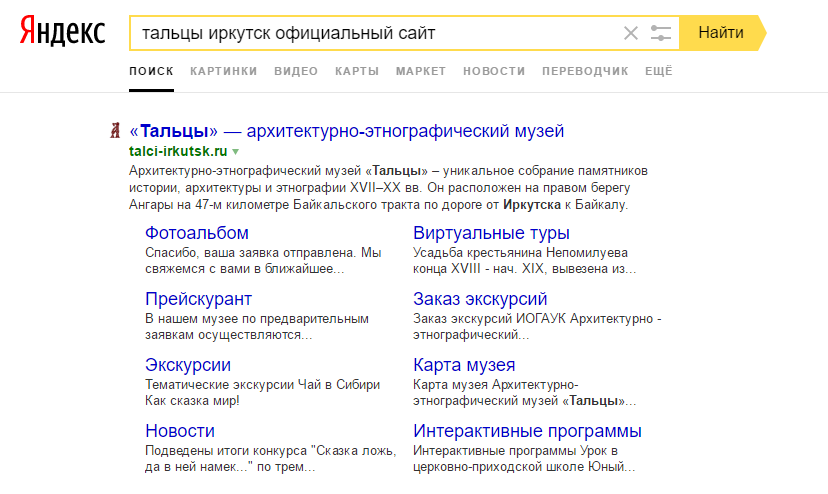Click the text 'Спасибо, ваша заявка отправлена'

(250, 253)
